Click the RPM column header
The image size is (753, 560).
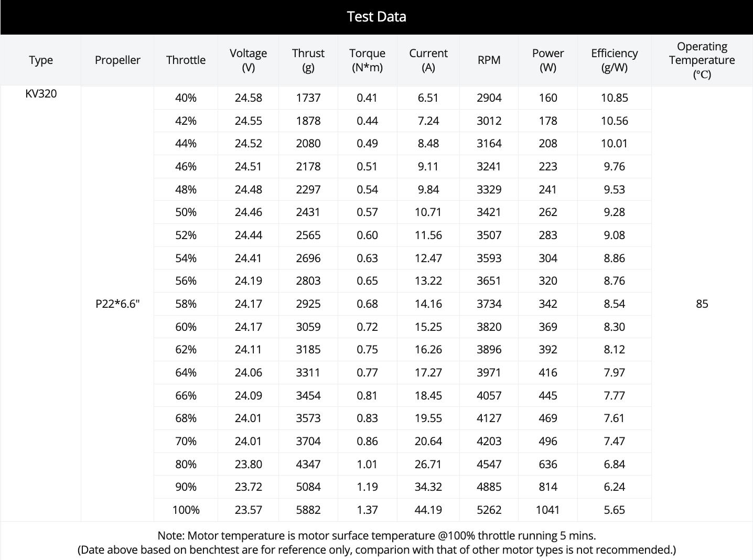tap(489, 60)
